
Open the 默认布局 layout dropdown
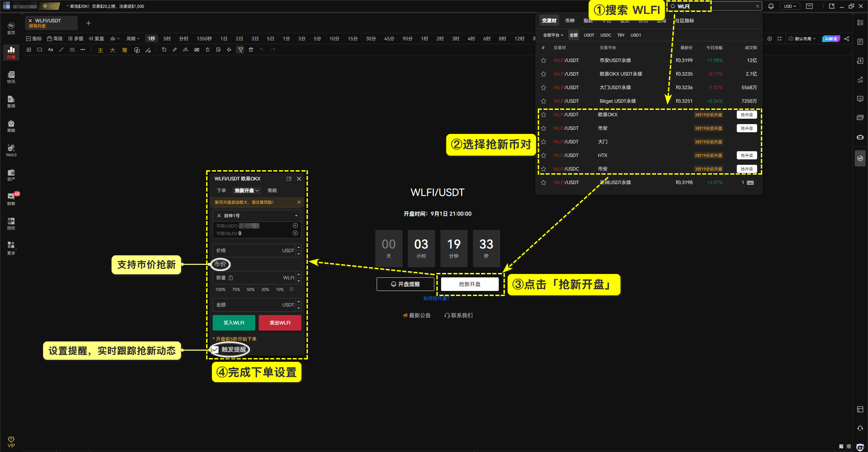point(802,39)
